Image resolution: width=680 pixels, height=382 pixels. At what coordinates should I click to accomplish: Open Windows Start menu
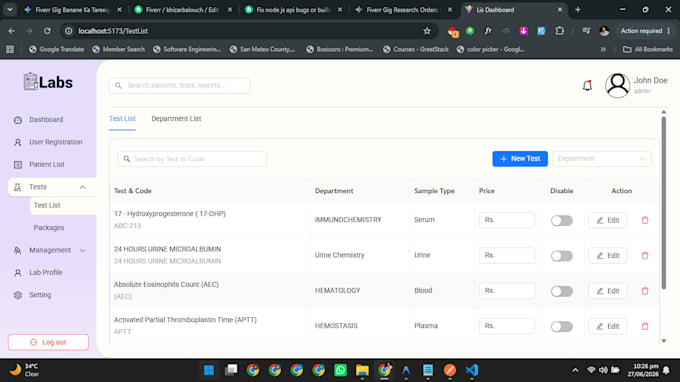click(209, 370)
